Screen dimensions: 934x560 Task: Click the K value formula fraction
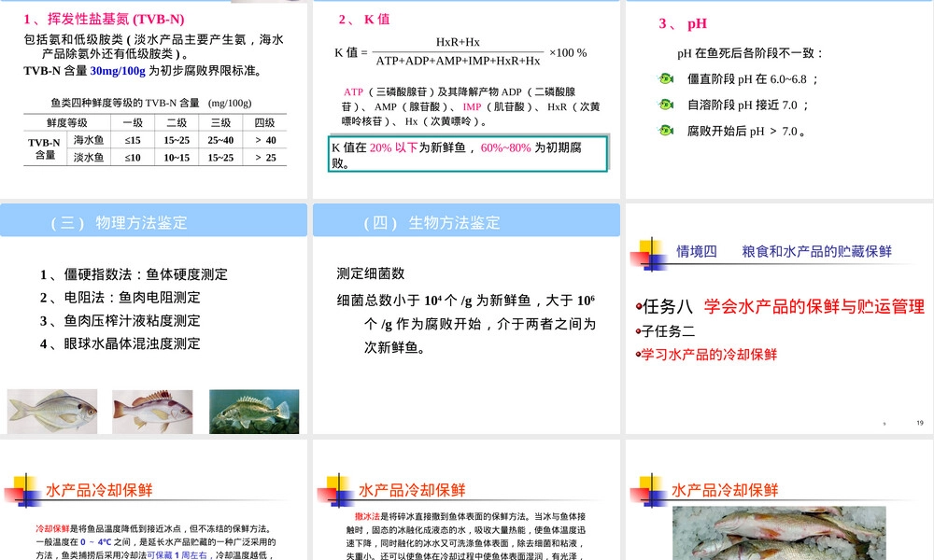point(458,51)
